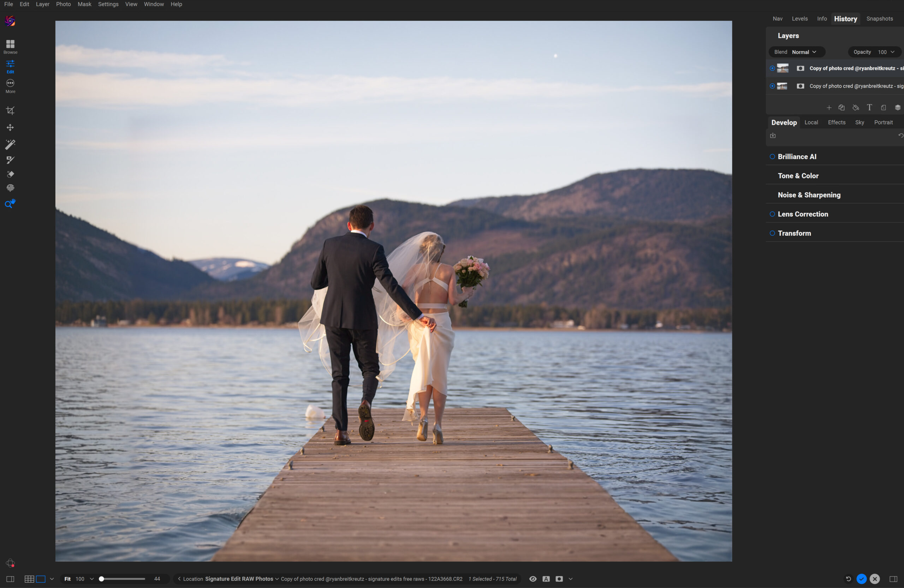The width and height of the screenshot is (904, 588).
Task: Toggle visibility of the top layer
Action: (x=772, y=68)
